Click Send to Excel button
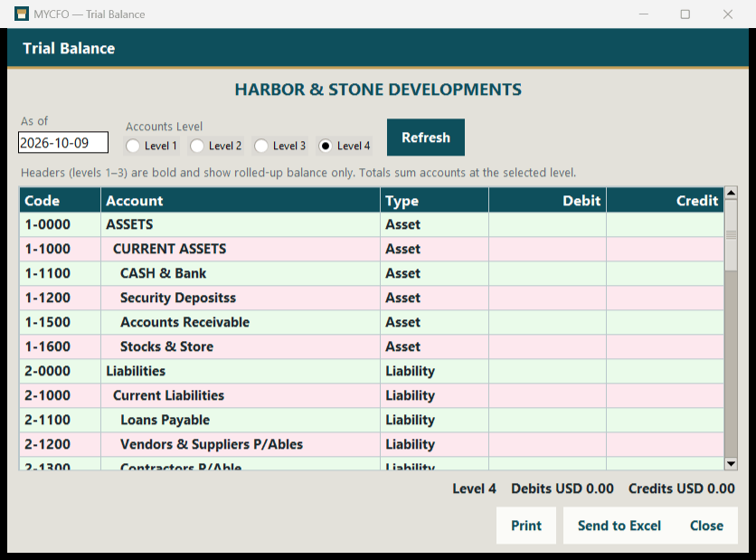This screenshot has height=560, width=756. (x=619, y=526)
